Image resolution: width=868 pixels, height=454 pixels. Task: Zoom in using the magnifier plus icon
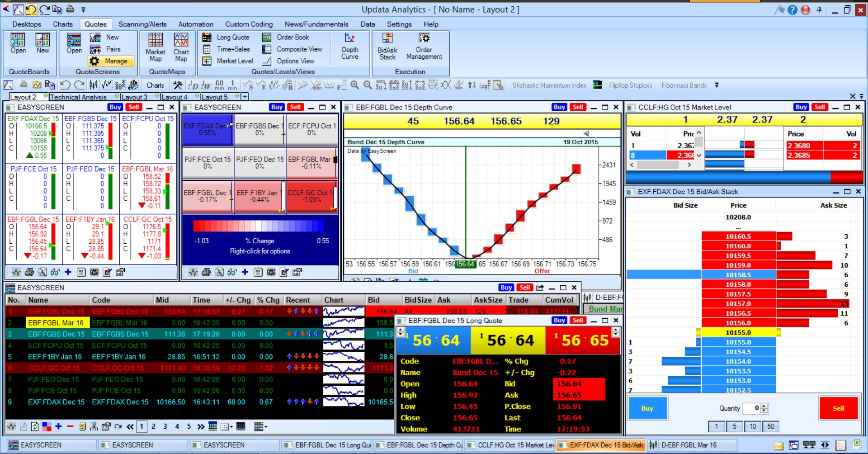[355, 85]
